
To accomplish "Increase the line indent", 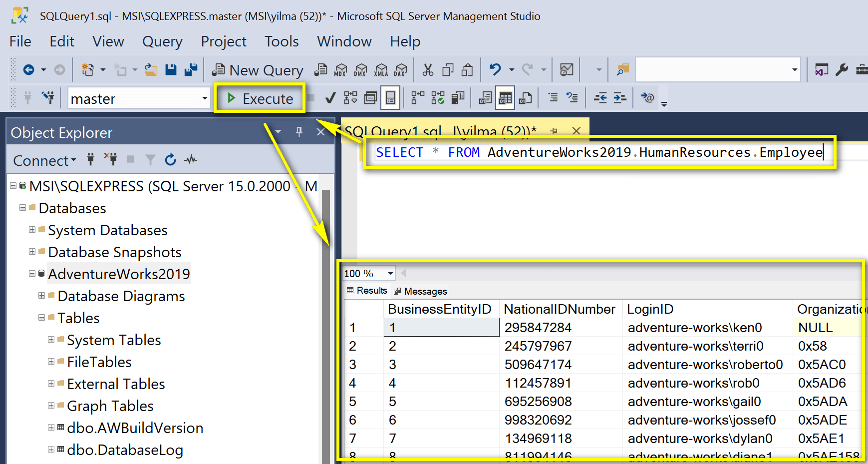I will pos(620,98).
